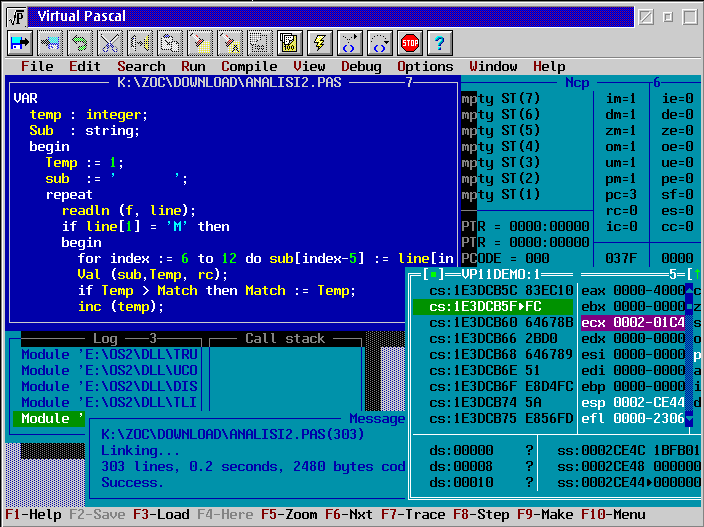Zoom the VP11DEMO window with the up arrow
Screen dimensions: 704x527
(695, 274)
